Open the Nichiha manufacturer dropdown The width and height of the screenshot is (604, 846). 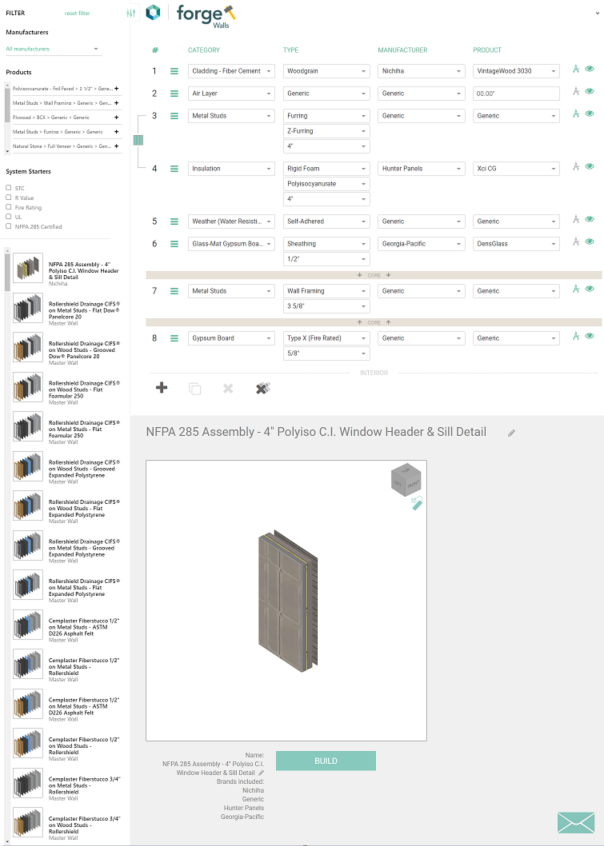[421, 71]
